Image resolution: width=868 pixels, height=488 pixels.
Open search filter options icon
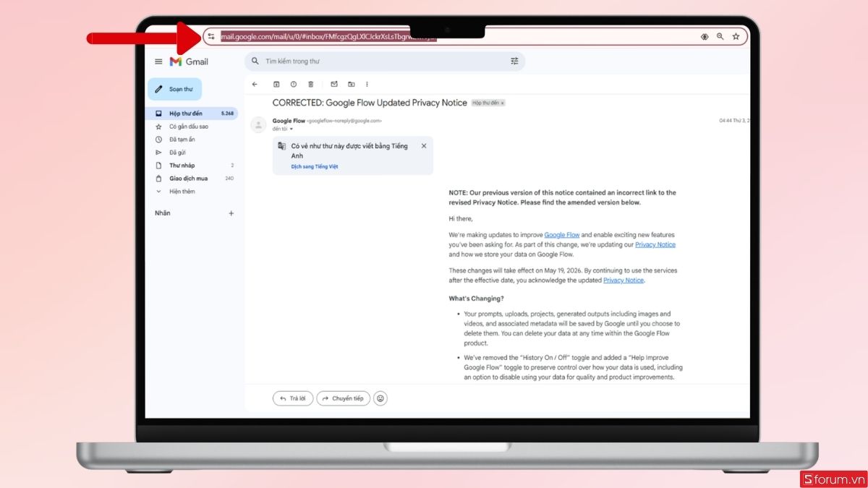(514, 61)
